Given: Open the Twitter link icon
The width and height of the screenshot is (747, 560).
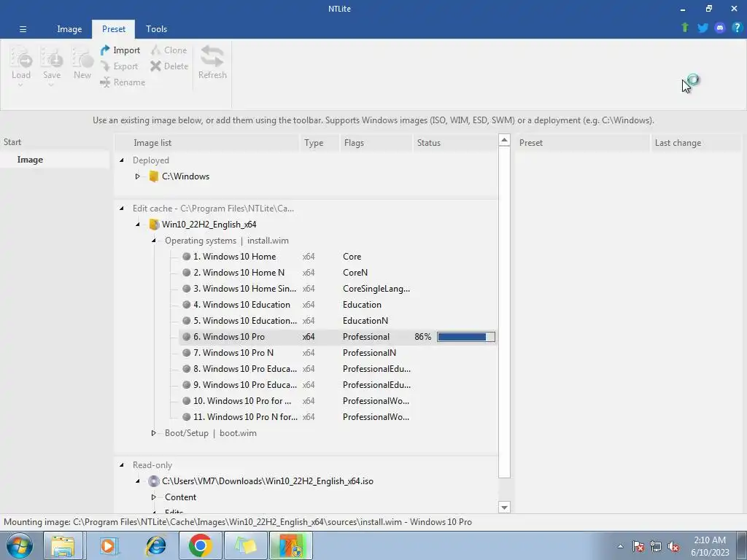Looking at the screenshot, I should click(x=703, y=28).
